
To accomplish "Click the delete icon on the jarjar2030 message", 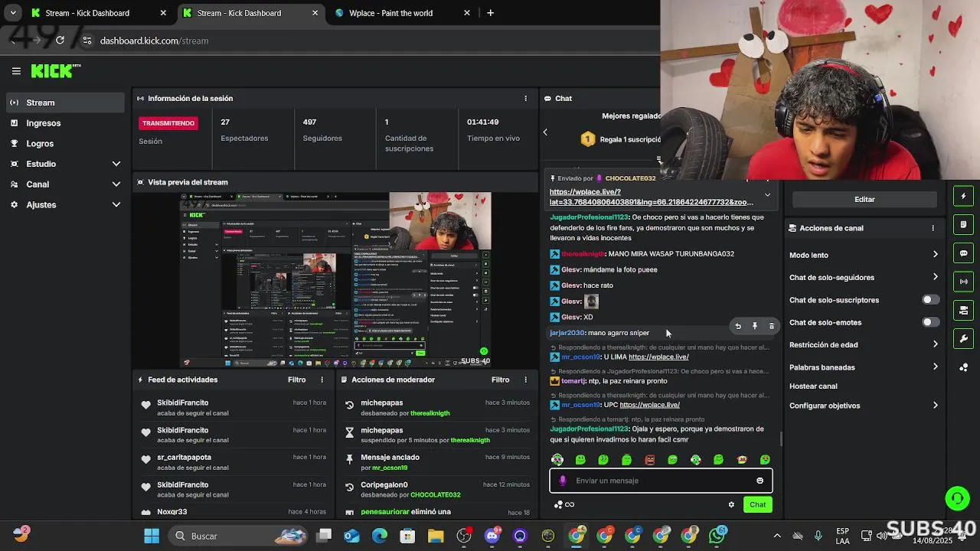I will pos(772,326).
